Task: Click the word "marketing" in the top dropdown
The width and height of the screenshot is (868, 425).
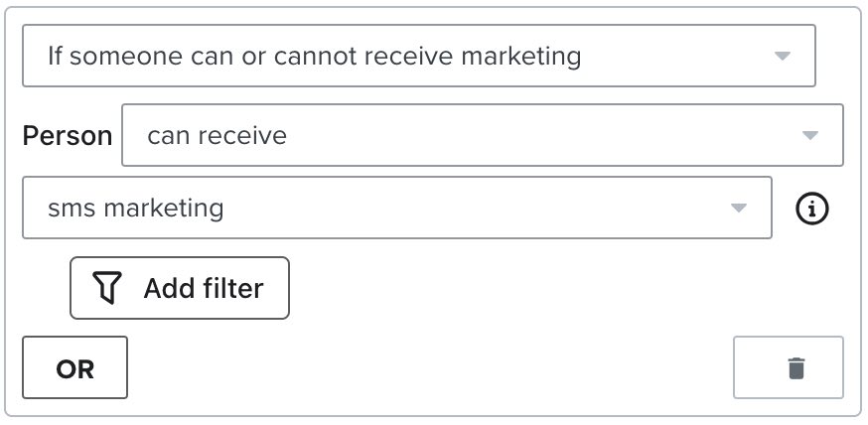Action: 525,56
